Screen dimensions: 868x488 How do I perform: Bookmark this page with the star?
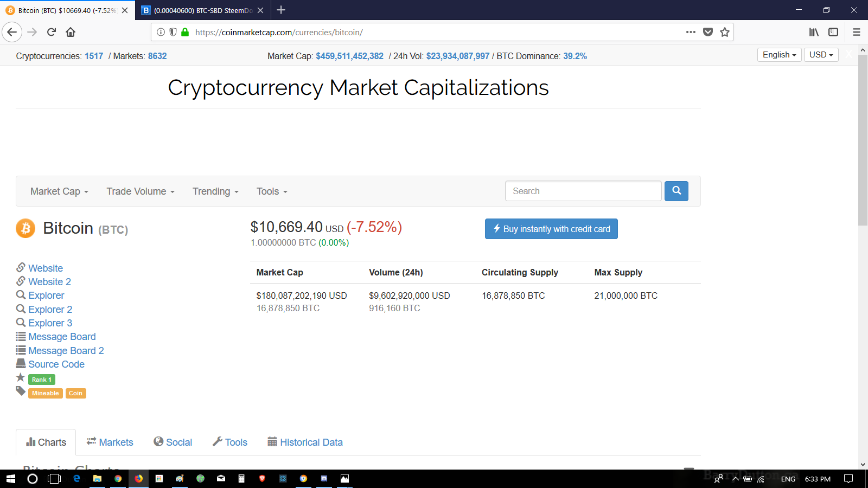click(725, 32)
